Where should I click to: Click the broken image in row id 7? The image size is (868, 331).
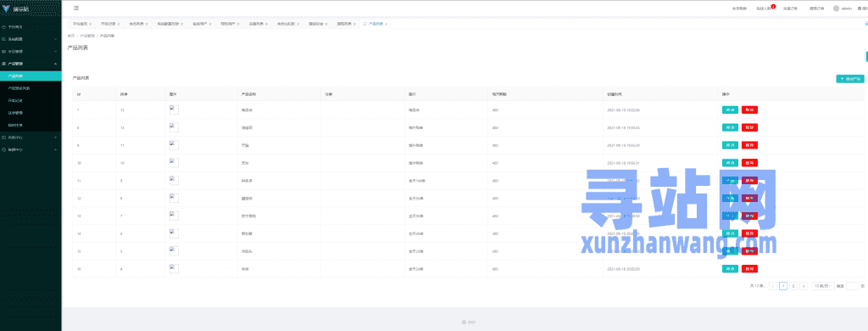[174, 109]
